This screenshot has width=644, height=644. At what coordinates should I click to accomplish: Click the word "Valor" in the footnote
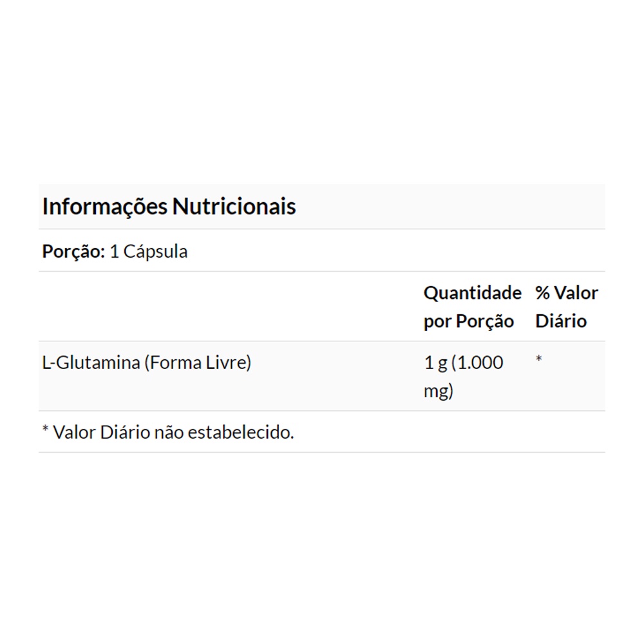click(75, 432)
